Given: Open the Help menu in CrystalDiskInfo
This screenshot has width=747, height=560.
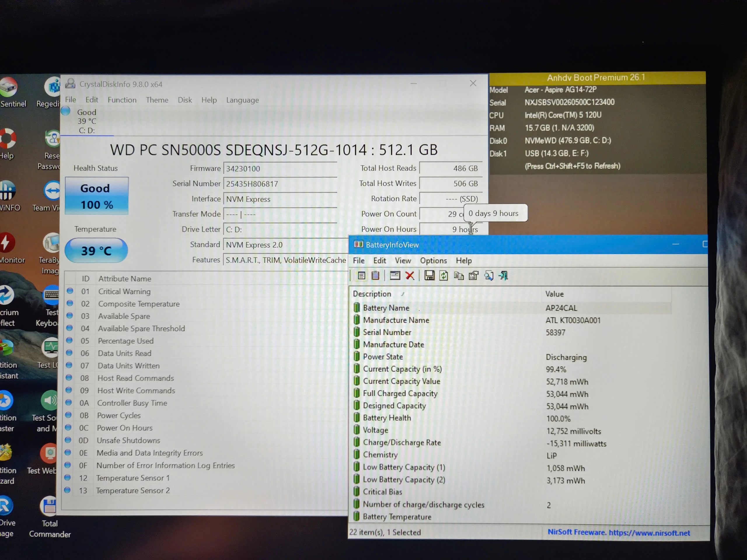Looking at the screenshot, I should pos(209,100).
